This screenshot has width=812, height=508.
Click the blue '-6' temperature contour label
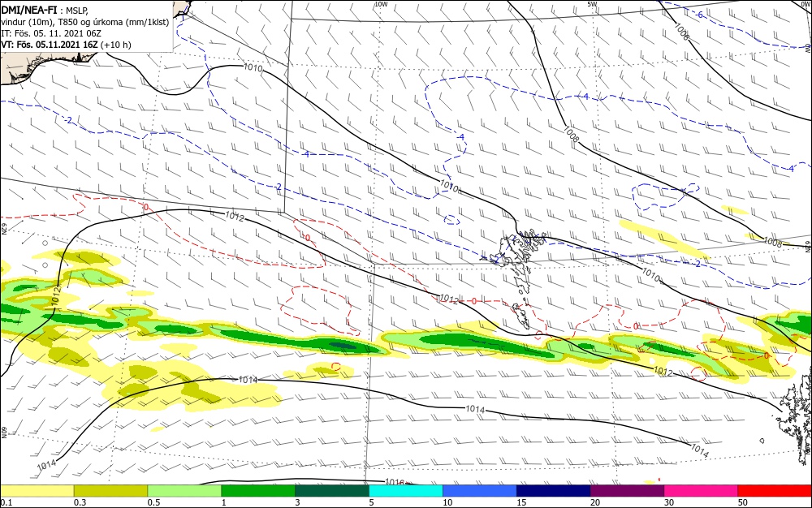click(x=699, y=15)
